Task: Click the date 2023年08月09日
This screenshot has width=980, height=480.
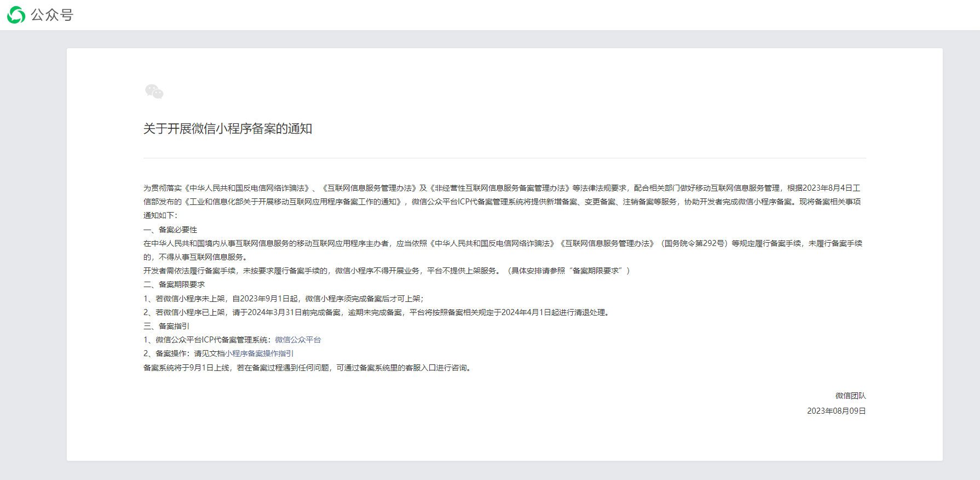Action: pos(836,411)
